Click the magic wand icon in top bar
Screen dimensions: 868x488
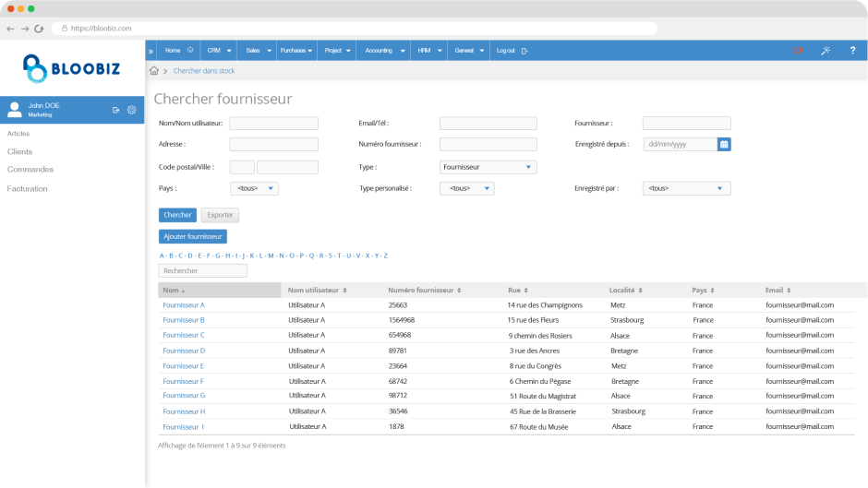[826, 51]
